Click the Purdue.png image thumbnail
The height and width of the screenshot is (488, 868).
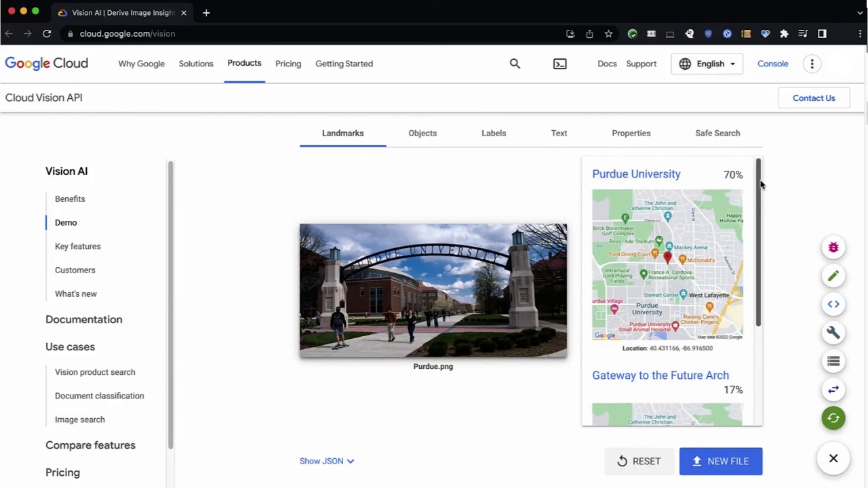click(x=433, y=290)
